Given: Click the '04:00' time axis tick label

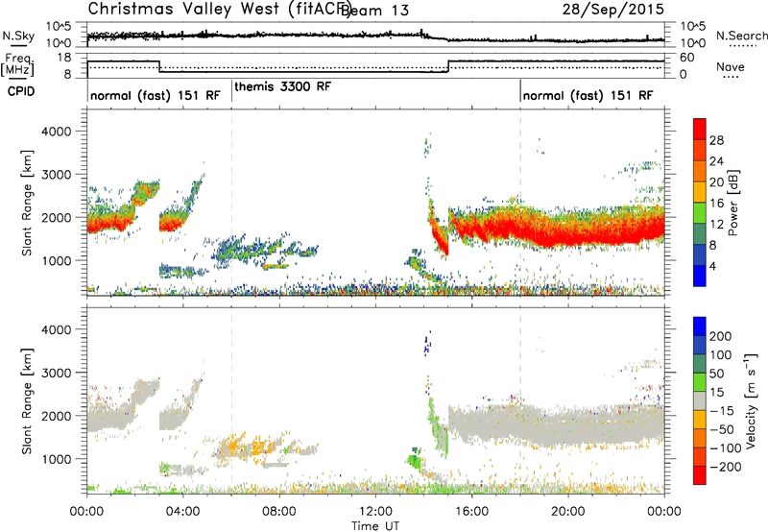Looking at the screenshot, I should [x=183, y=512].
